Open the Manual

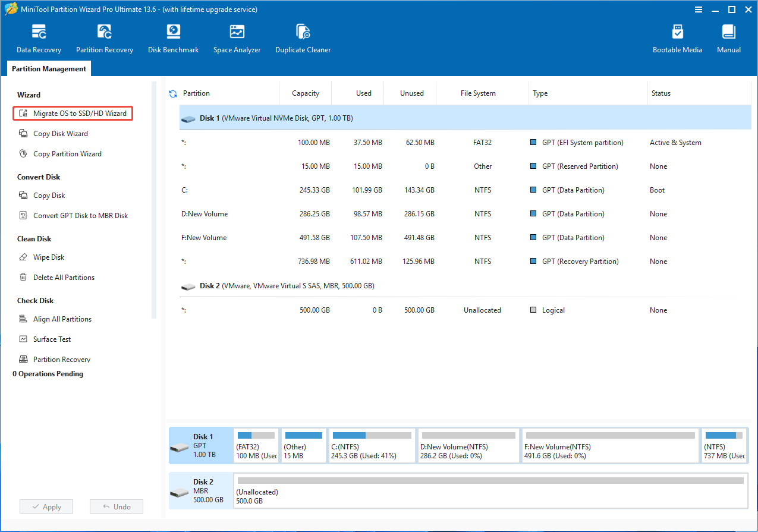(728, 39)
